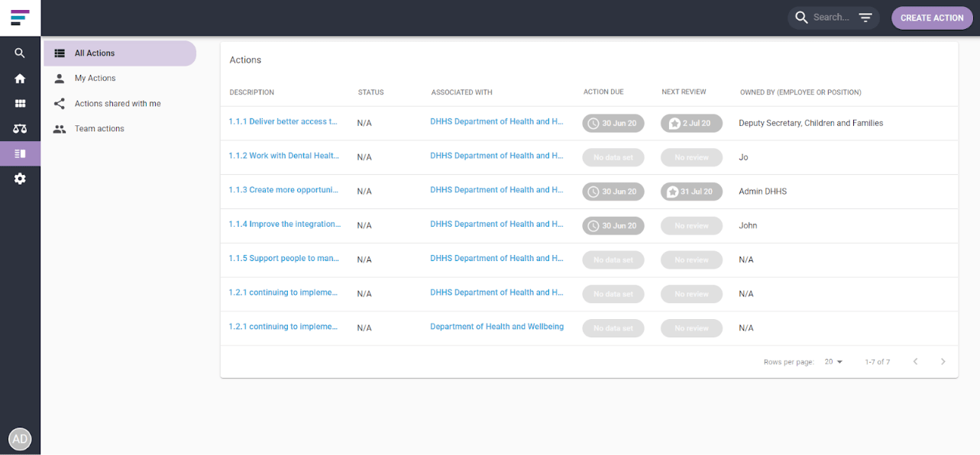This screenshot has width=980, height=455.
Task: Click the Search input field
Action: point(831,18)
